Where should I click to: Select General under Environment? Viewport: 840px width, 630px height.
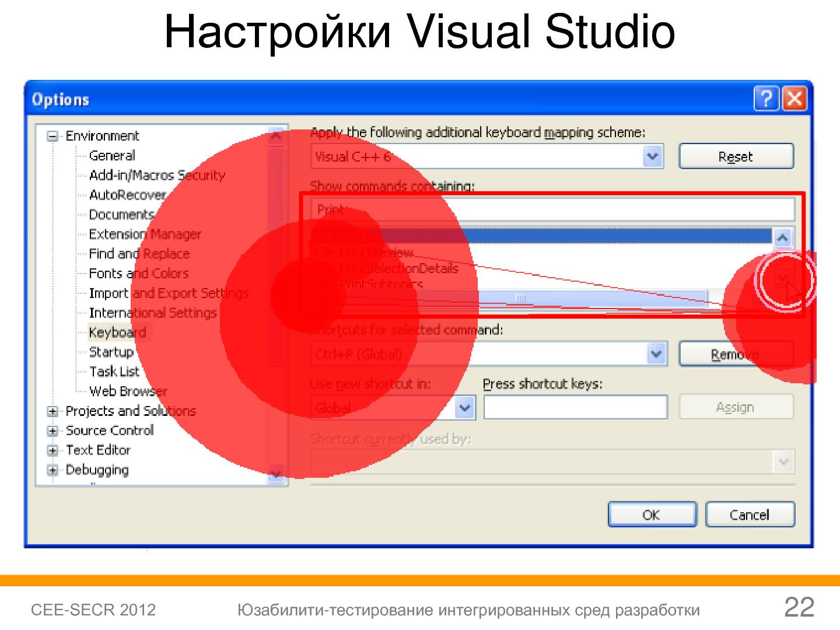pos(112,156)
